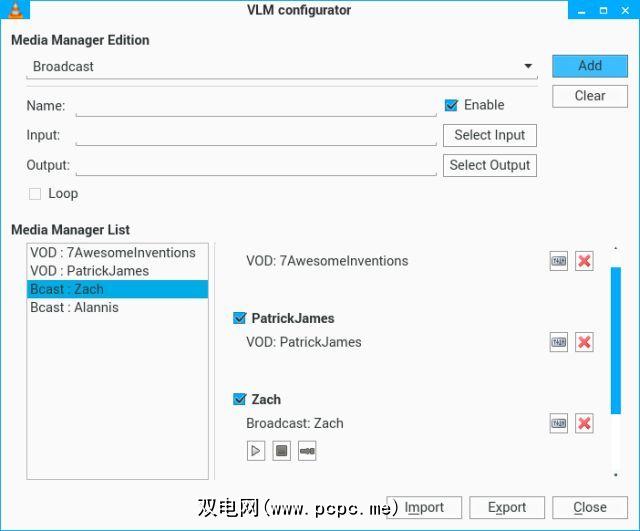
Task: Select Bcast : Alannis in the list
Action: [x=74, y=307]
